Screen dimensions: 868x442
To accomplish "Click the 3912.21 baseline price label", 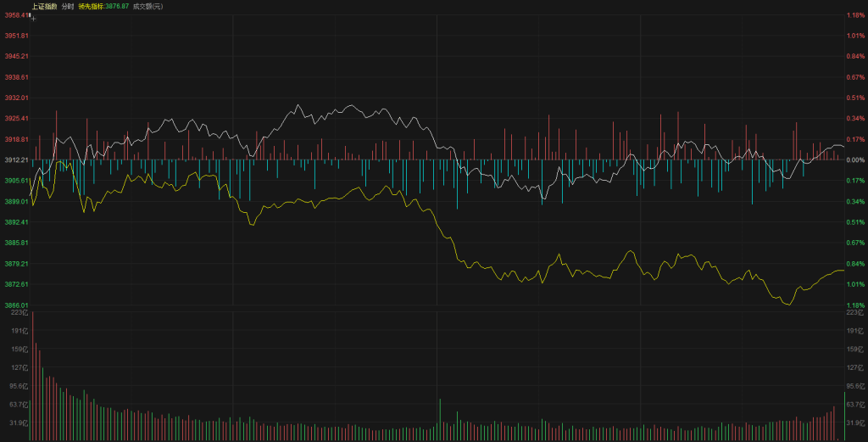I will click(x=16, y=159).
